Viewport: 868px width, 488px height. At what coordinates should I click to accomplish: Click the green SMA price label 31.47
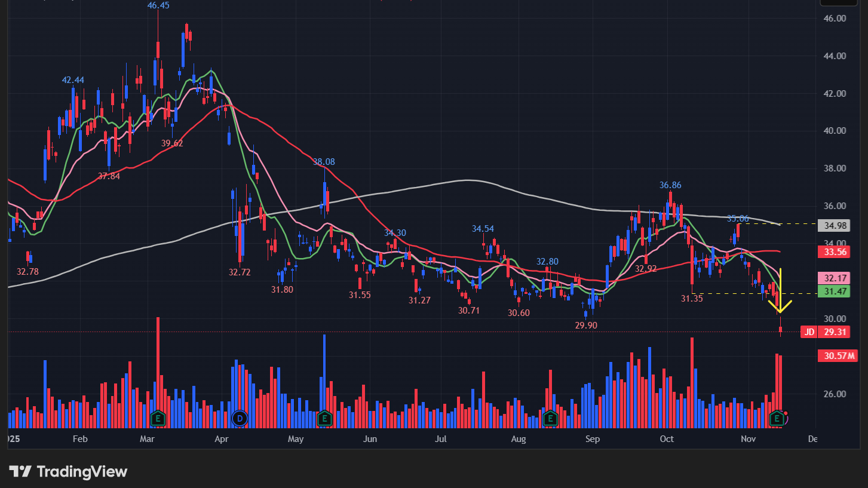pyautogui.click(x=834, y=291)
